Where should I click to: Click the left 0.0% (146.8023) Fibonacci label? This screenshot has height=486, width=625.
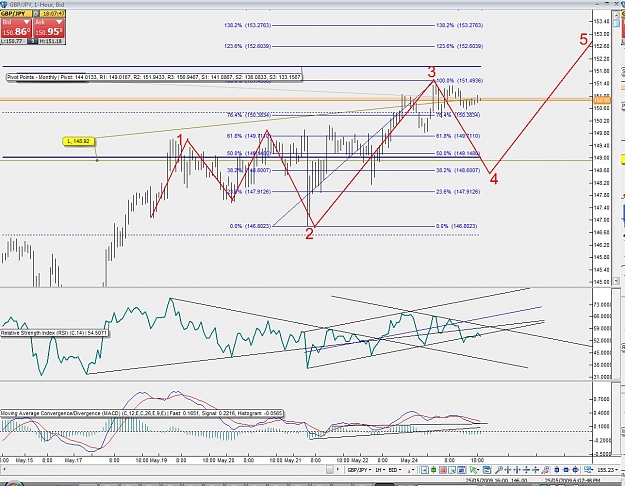tap(250, 226)
